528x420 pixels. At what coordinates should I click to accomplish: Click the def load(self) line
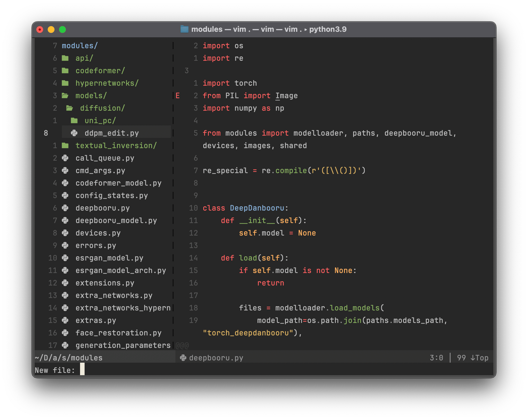[255, 258]
